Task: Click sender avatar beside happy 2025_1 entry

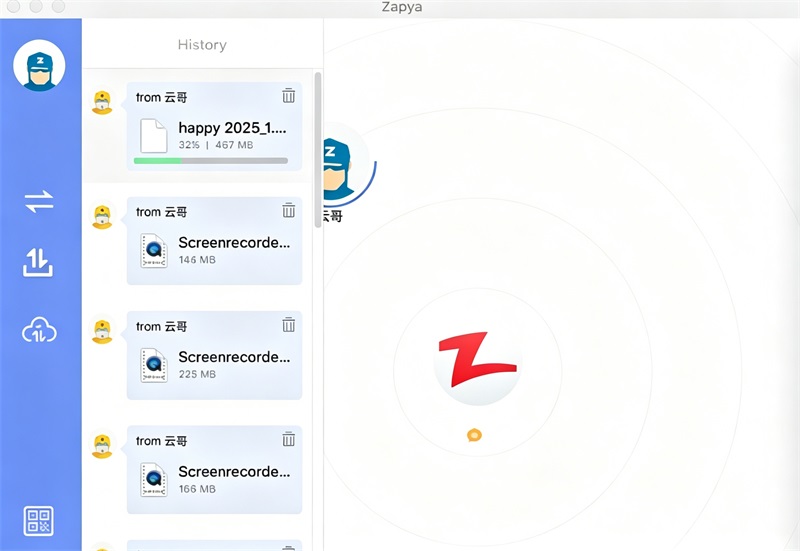Action: pos(102,102)
